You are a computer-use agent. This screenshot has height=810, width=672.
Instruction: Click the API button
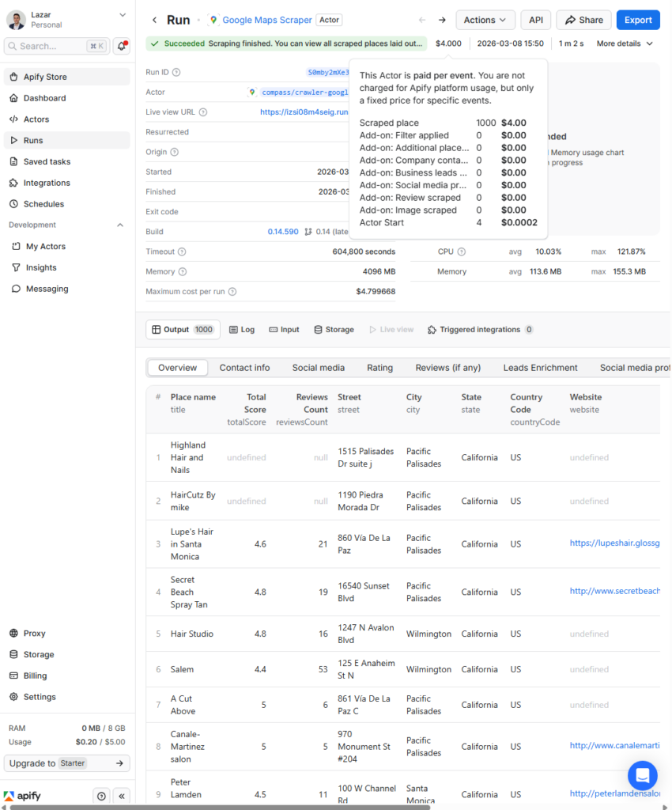pyautogui.click(x=536, y=20)
